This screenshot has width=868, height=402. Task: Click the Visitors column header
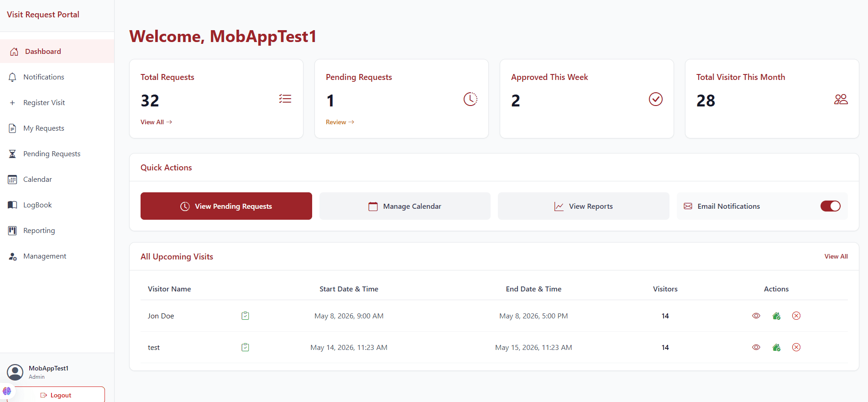pos(665,289)
